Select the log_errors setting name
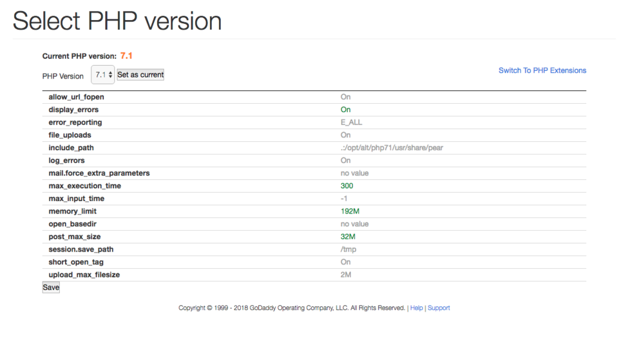This screenshot has width=644, height=345. pos(66,161)
